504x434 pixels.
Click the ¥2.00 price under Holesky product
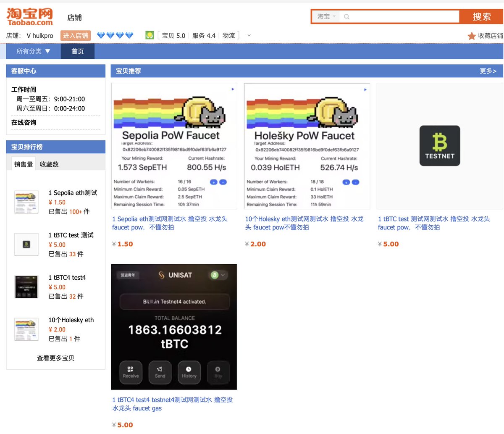(x=255, y=244)
